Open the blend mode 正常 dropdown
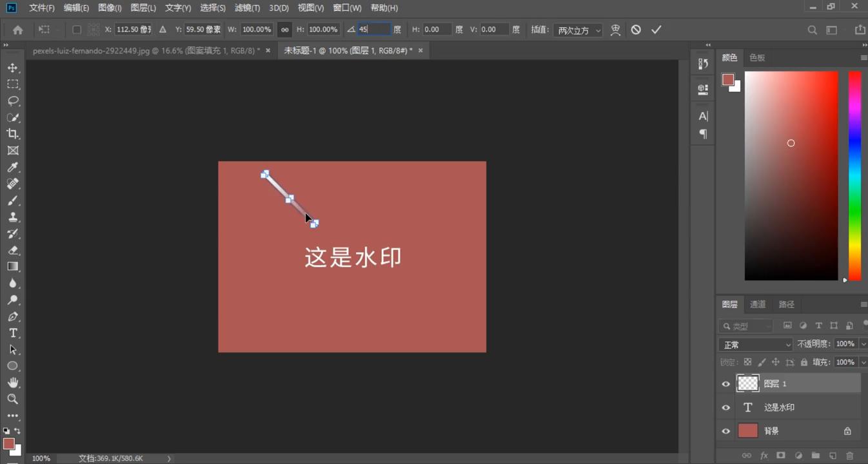Image resolution: width=868 pixels, height=464 pixels. [x=755, y=345]
